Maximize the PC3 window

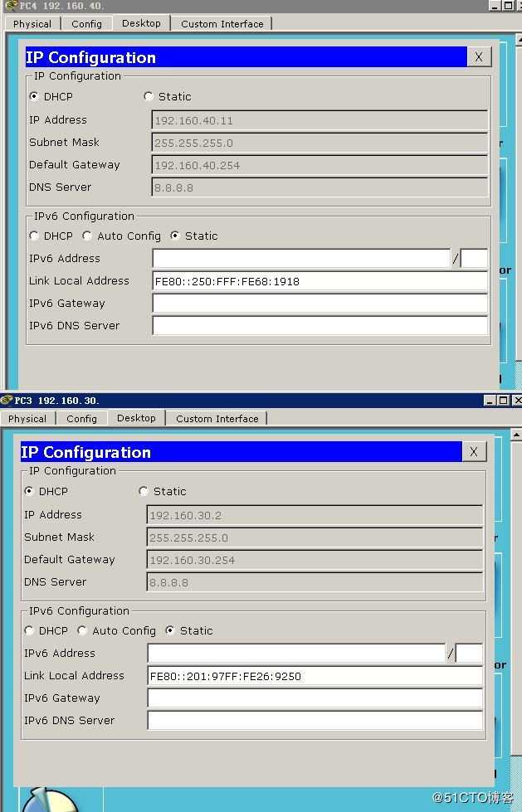[x=503, y=401]
